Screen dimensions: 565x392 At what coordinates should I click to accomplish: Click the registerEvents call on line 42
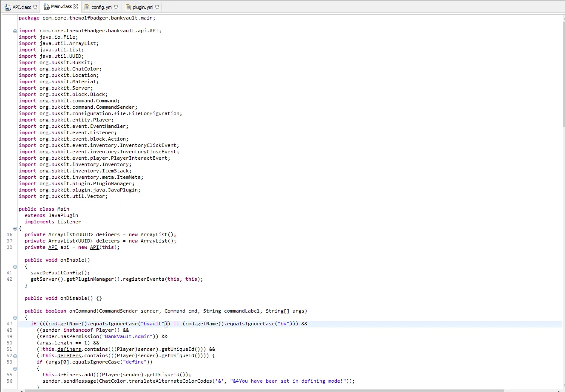117,279
